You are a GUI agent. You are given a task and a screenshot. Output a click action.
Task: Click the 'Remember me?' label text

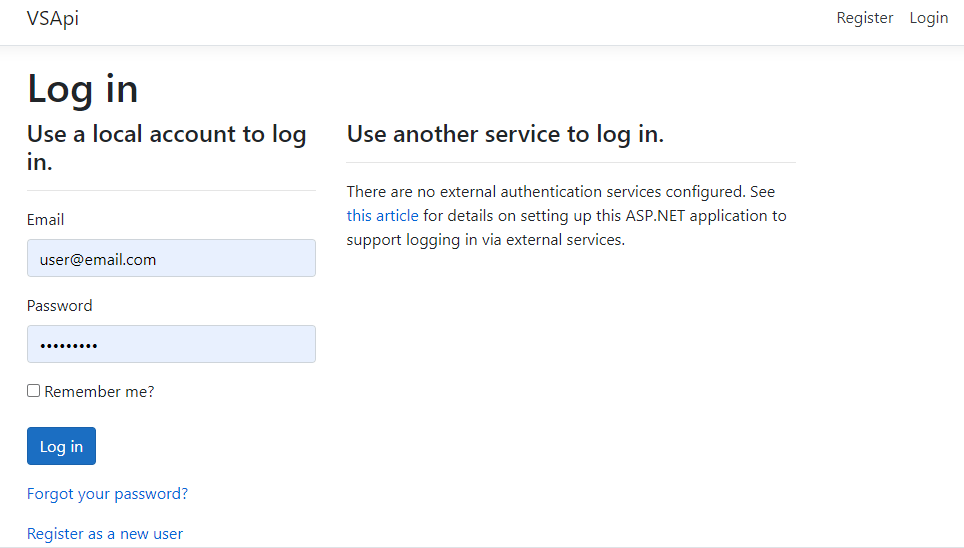pos(99,392)
